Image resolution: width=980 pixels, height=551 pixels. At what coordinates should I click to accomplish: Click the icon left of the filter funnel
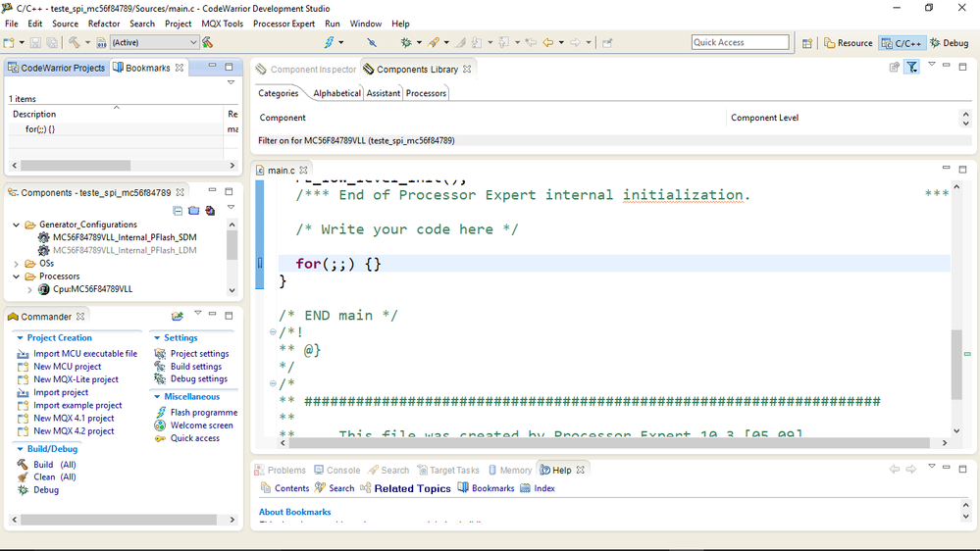coord(895,67)
